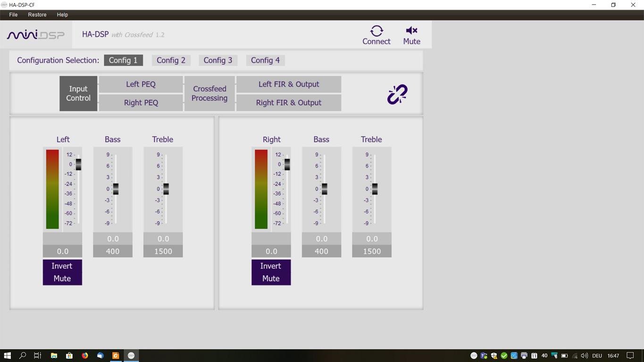Open Firefox from the taskbar
644x362 pixels.
85,355
